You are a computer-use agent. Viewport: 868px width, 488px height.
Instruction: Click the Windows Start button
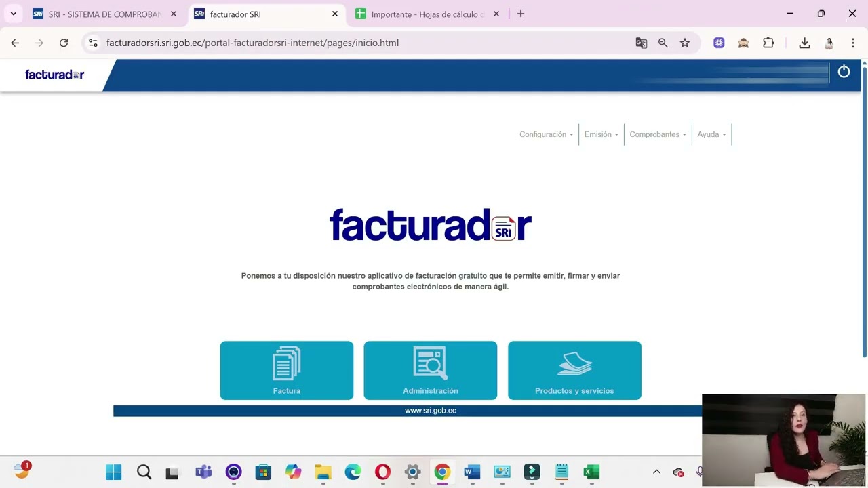coord(113,472)
